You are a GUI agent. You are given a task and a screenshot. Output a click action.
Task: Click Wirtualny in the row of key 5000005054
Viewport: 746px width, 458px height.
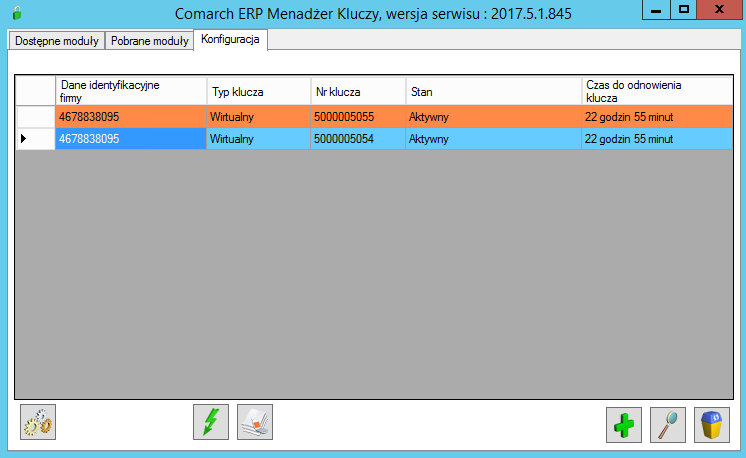258,139
